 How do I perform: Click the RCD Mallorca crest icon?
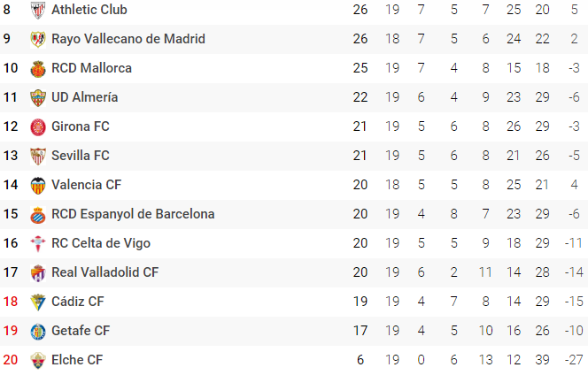pos(38,68)
